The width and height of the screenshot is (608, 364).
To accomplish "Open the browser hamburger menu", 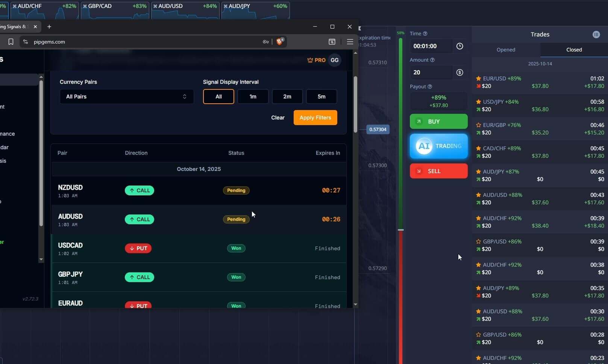I will [350, 42].
